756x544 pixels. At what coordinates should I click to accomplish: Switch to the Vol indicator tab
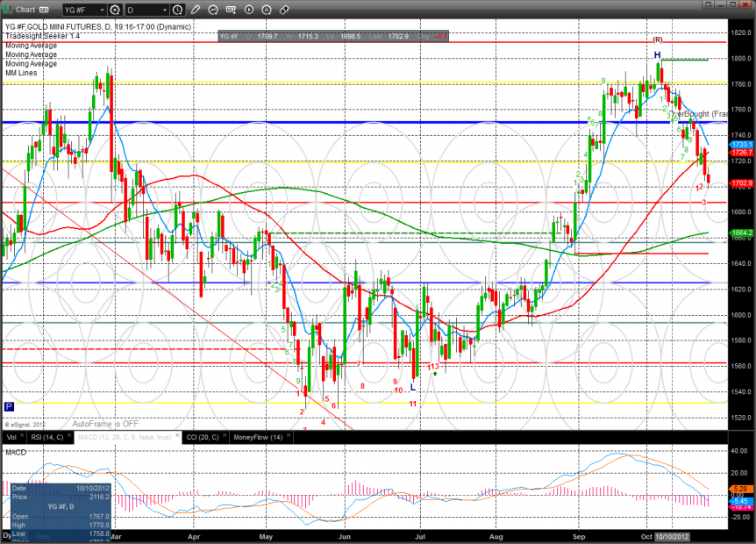(11, 438)
